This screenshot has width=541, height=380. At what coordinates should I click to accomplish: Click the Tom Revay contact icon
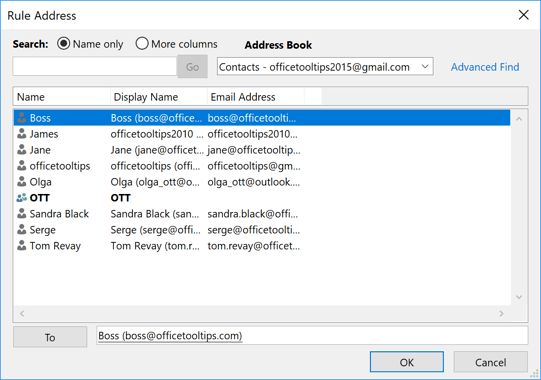click(22, 246)
